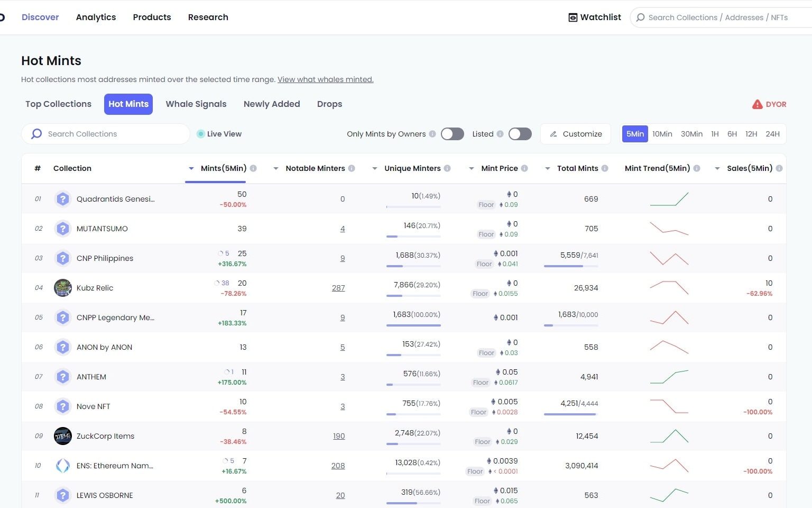Click info icon beside Unique Minters header
Viewport: 812px width, 508px height.
(447, 168)
